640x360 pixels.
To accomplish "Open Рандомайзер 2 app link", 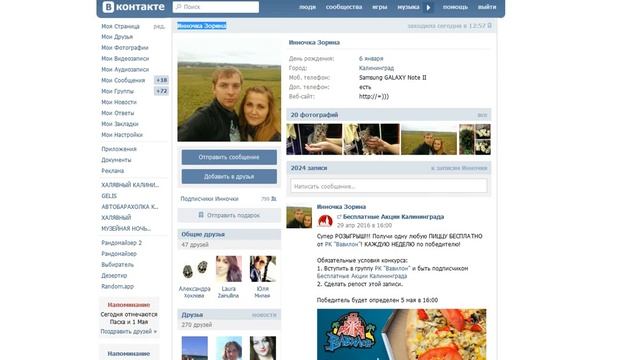I will click(122, 243).
